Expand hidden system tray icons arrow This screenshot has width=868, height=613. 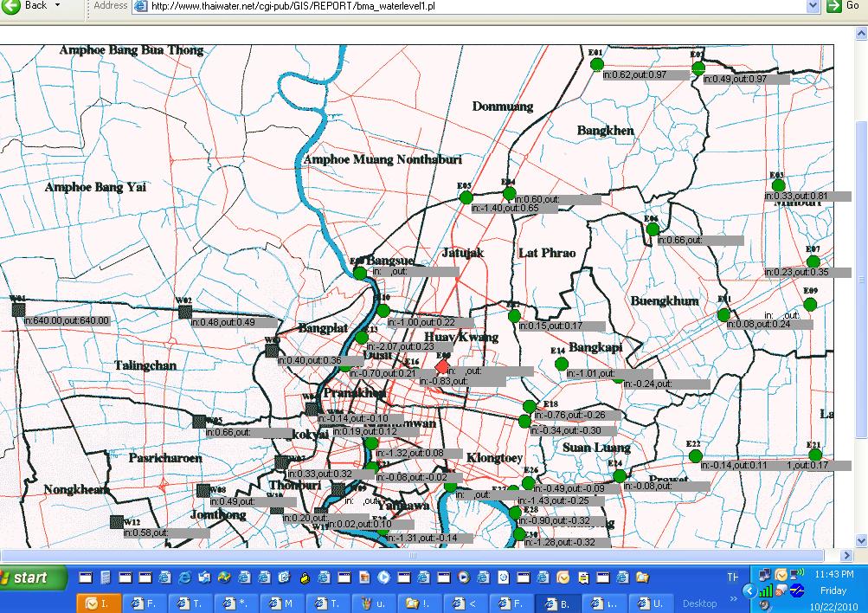749,590
